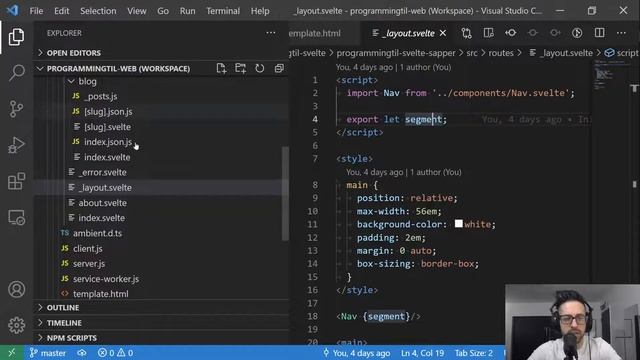
Task: Open the Terminal menu
Action: (x=223, y=11)
